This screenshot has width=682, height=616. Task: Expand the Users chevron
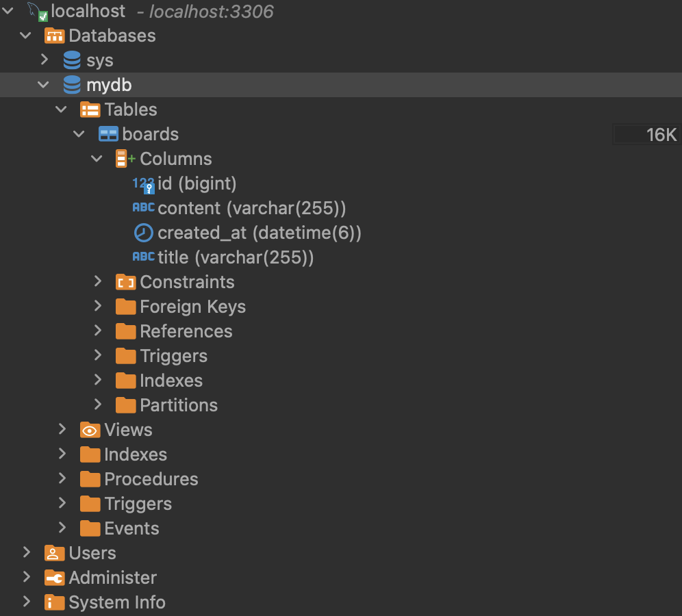tap(27, 552)
